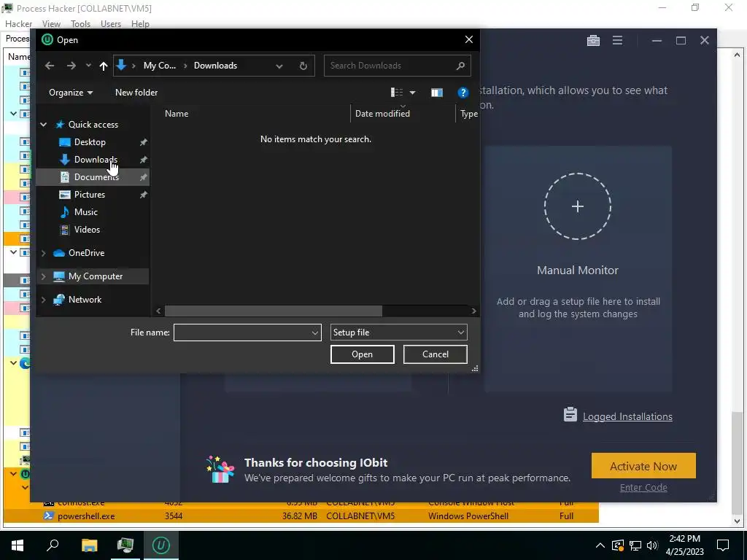Open view options dropdown arrow

pyautogui.click(x=413, y=93)
